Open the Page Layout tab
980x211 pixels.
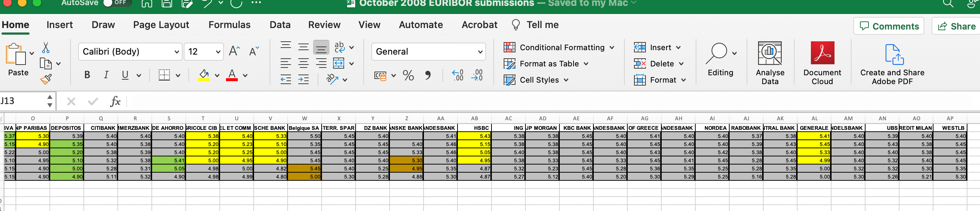tap(161, 25)
